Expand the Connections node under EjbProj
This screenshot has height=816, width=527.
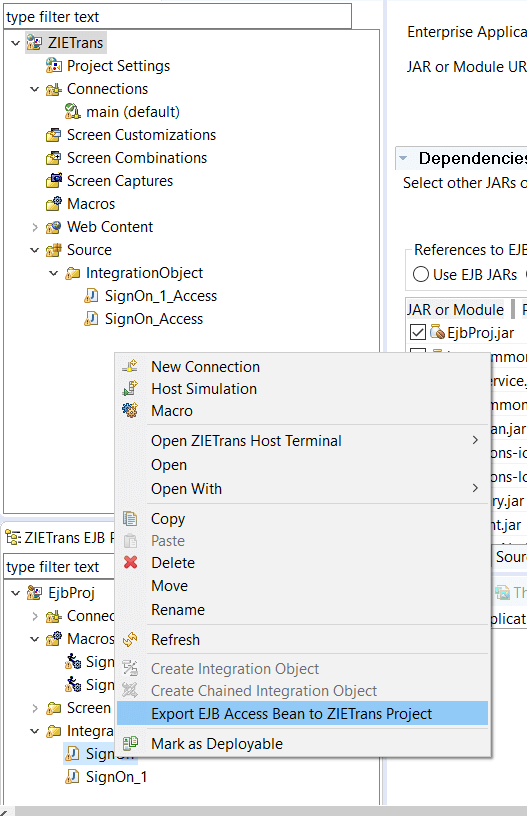point(35,616)
